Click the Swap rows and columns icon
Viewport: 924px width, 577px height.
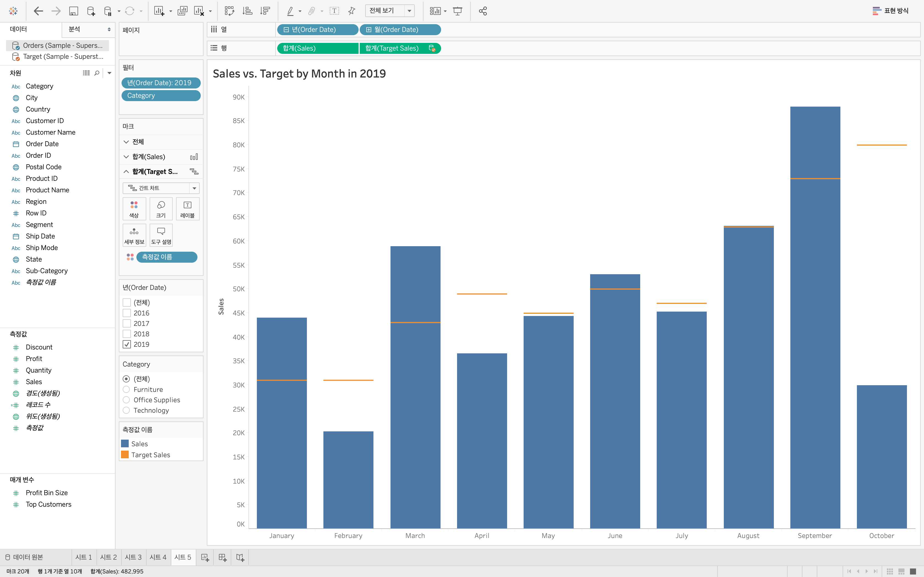coord(229,11)
